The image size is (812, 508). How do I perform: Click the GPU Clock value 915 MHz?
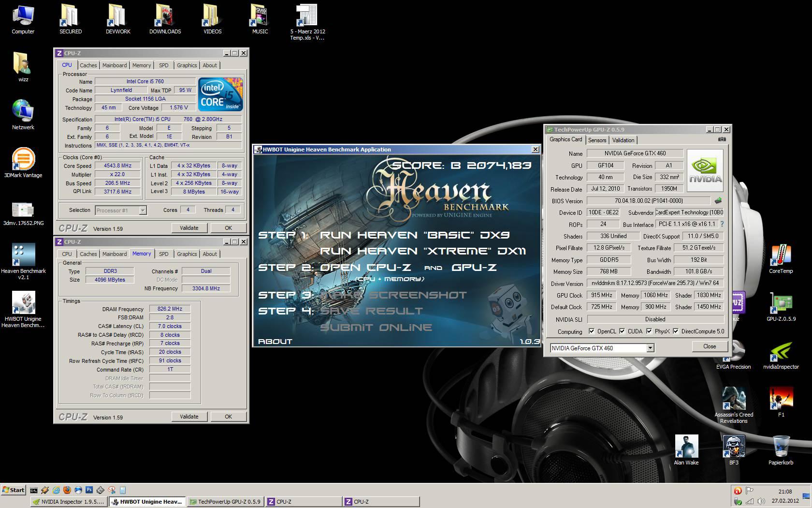602,295
